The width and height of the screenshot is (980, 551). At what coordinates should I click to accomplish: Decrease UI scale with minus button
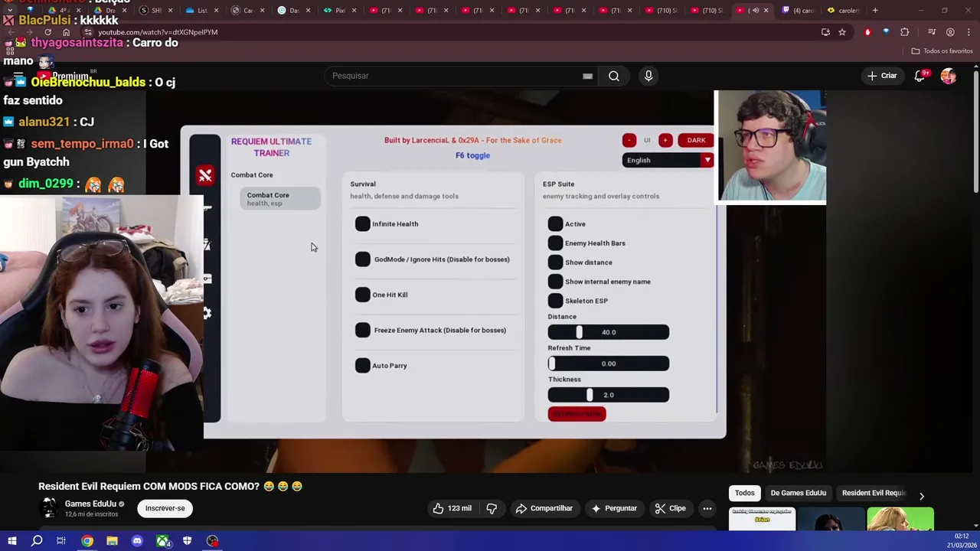(x=629, y=140)
